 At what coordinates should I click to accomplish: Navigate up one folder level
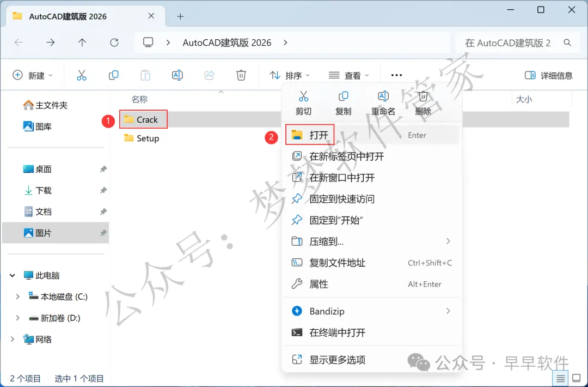(x=82, y=43)
